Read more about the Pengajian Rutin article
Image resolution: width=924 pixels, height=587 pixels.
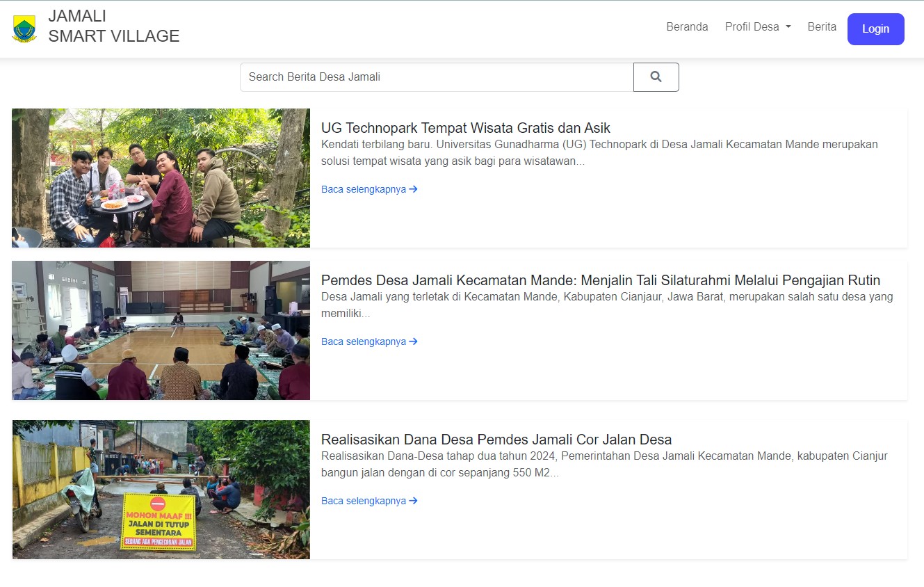tap(364, 341)
